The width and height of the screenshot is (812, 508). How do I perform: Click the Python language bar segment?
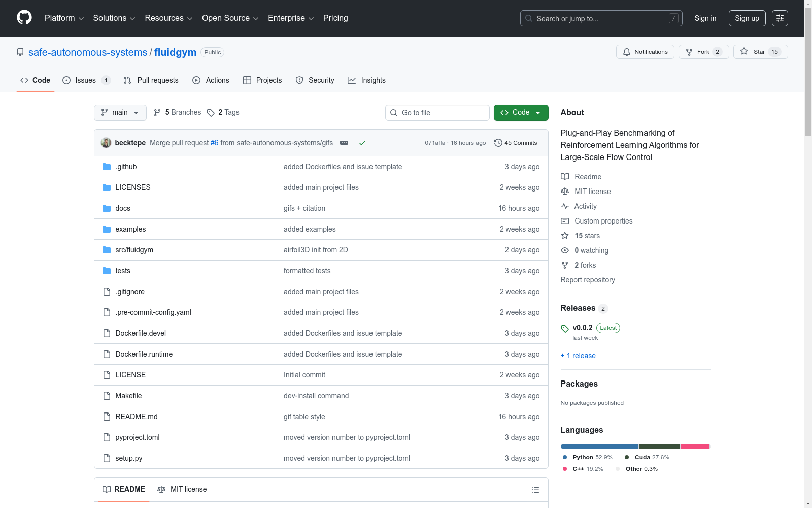point(599,447)
